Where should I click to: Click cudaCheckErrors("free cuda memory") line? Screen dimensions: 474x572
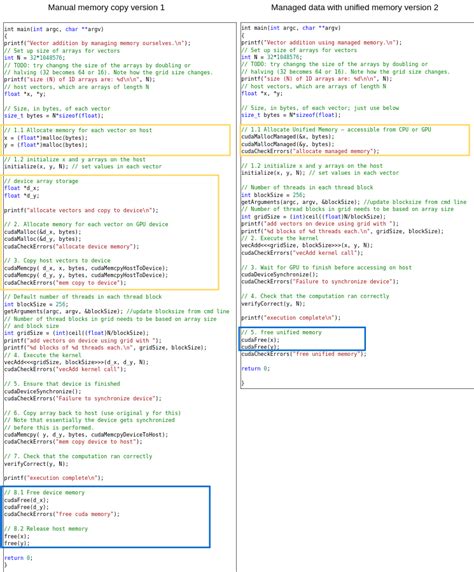pos(62,514)
